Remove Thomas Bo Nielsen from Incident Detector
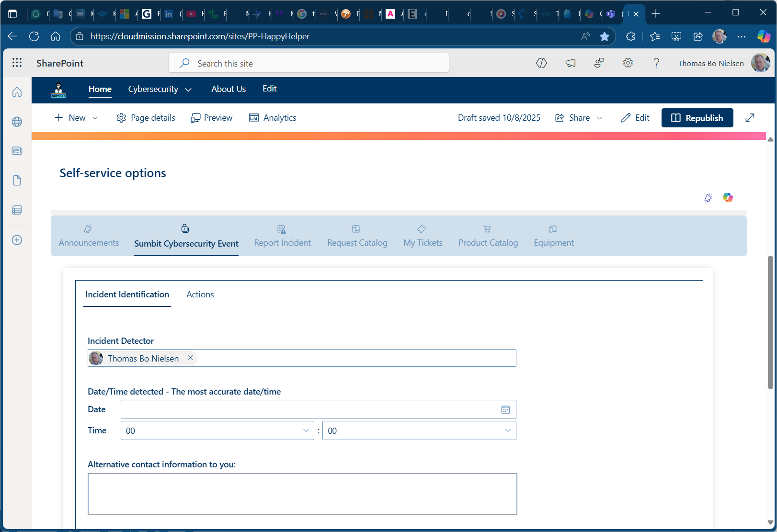The height and width of the screenshot is (532, 777). (x=190, y=358)
